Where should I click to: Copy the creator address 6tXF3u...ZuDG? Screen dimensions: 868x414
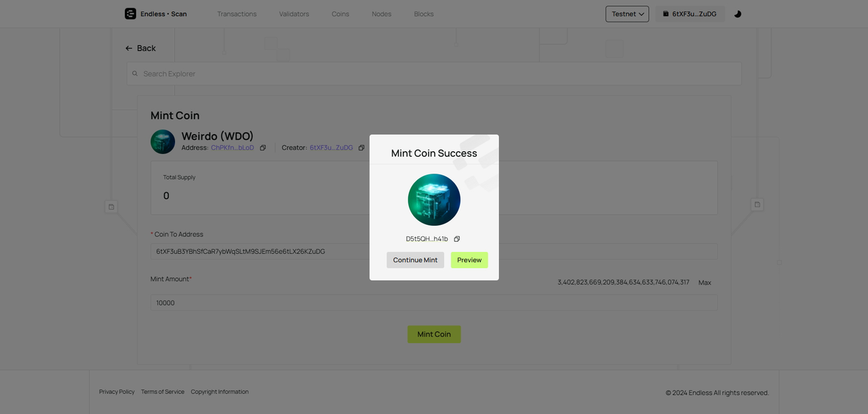pyautogui.click(x=361, y=148)
